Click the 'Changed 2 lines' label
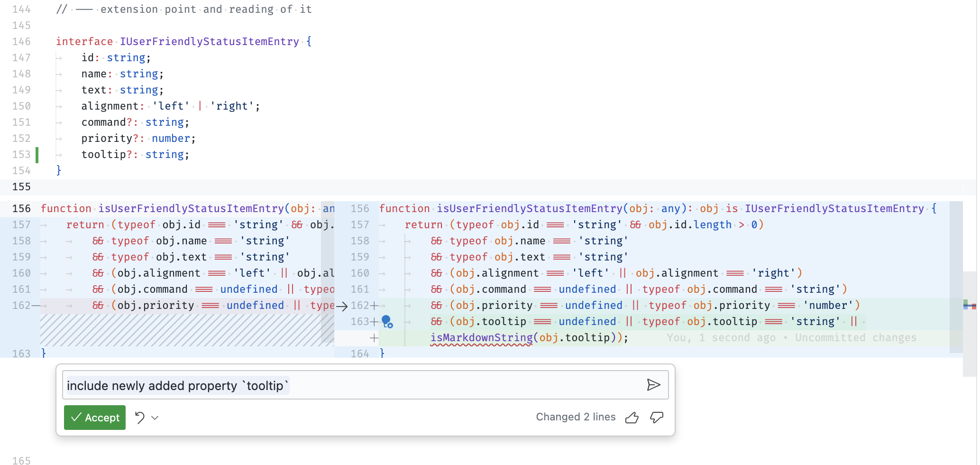The height and width of the screenshot is (465, 980). coord(576,417)
